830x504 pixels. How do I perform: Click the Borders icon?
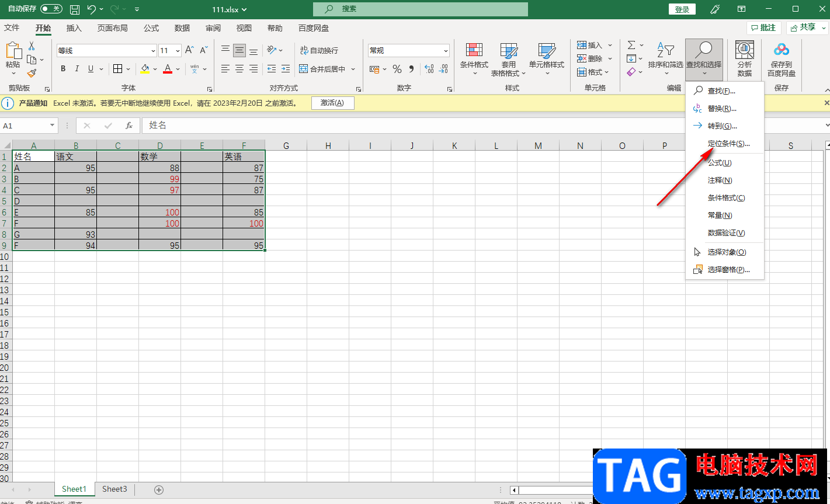pyautogui.click(x=117, y=69)
